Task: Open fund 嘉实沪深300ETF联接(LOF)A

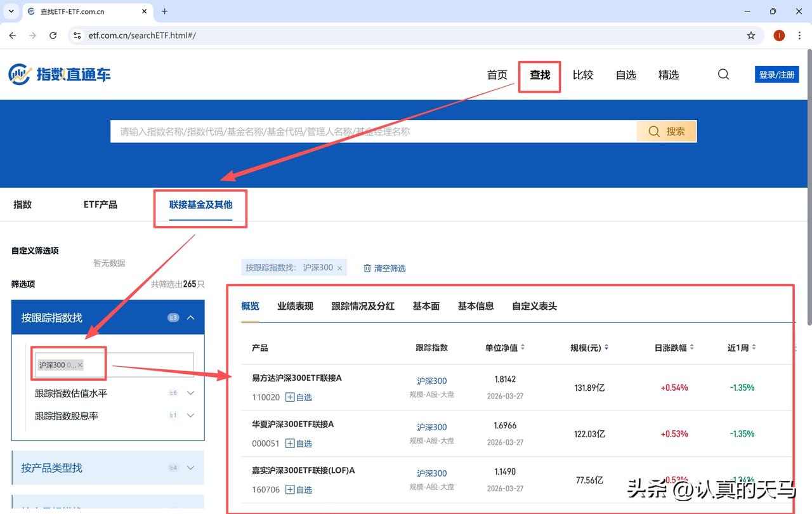Action: [304, 471]
